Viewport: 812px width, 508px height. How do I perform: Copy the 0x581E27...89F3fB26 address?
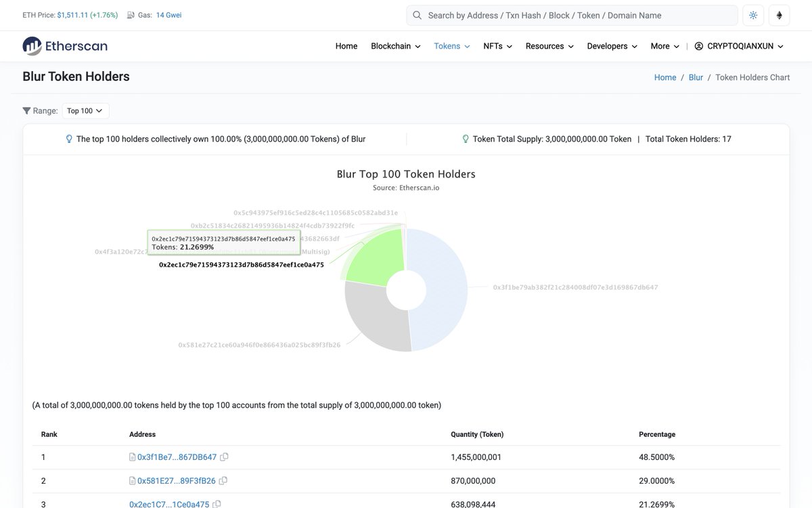223,481
